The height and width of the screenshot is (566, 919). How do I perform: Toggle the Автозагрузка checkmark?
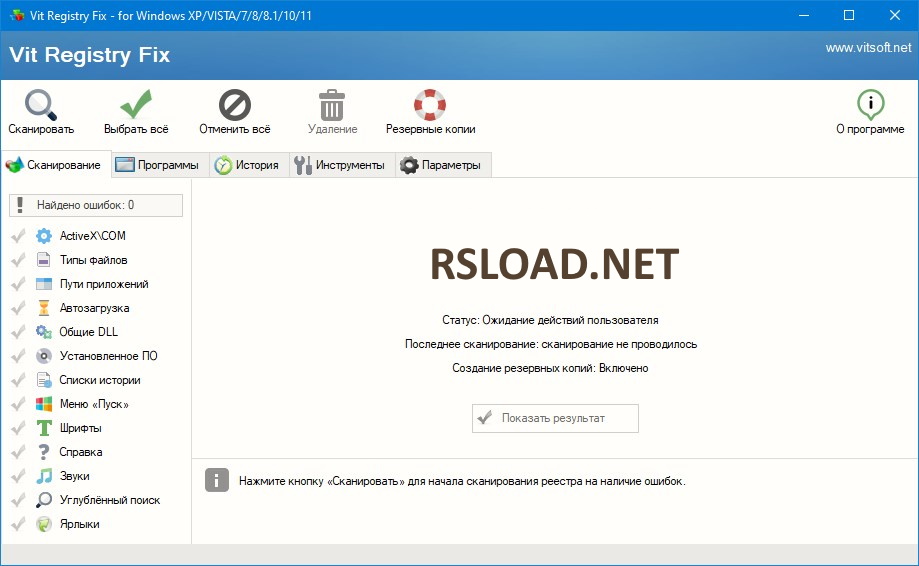point(18,308)
